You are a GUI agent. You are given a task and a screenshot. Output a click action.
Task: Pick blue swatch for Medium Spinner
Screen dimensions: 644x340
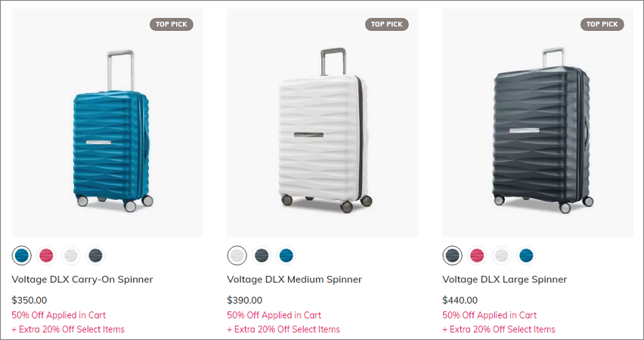[x=286, y=255]
